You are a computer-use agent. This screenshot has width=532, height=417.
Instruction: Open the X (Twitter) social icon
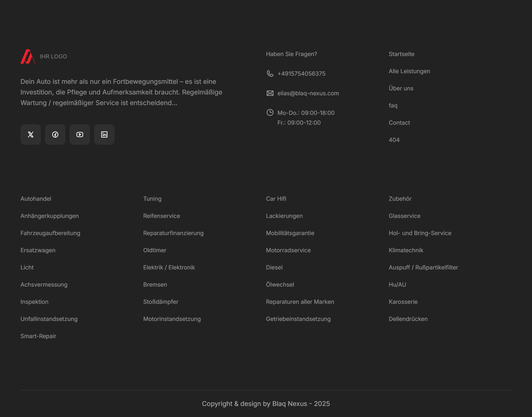pos(30,135)
